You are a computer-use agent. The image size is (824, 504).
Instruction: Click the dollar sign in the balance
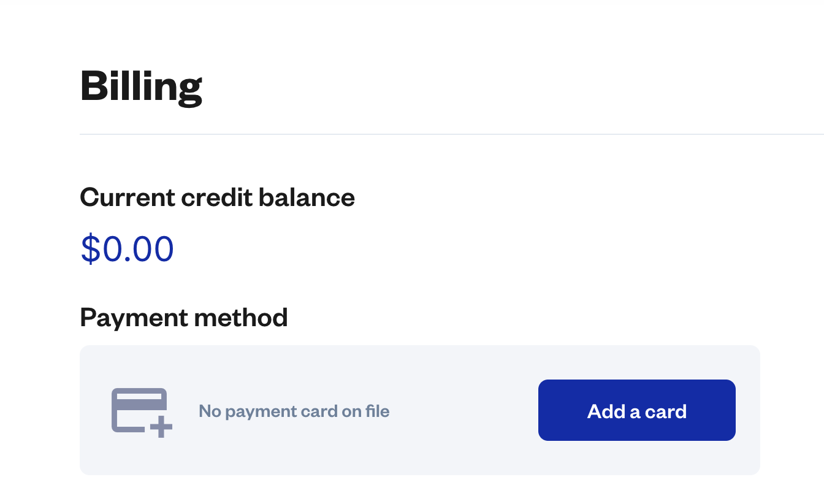point(90,249)
